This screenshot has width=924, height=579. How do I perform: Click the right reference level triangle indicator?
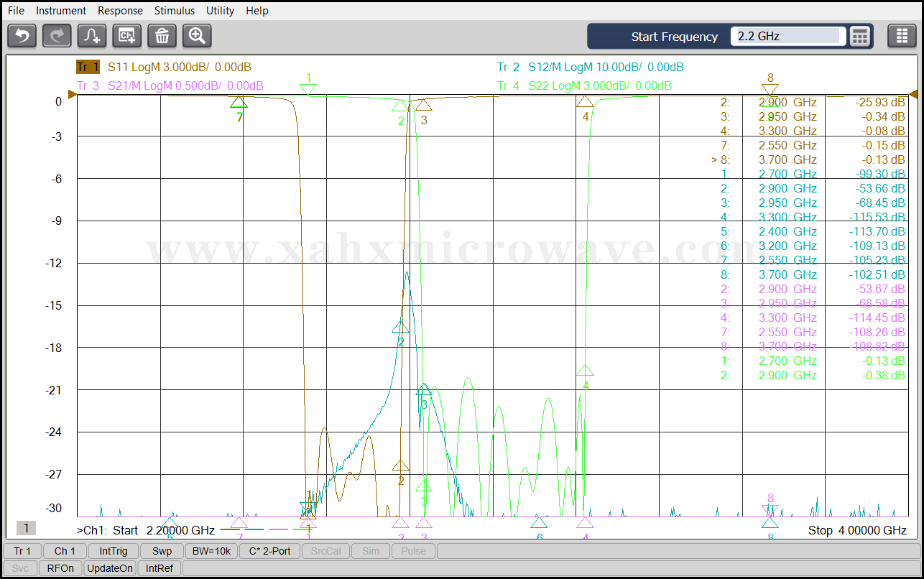pos(913,94)
